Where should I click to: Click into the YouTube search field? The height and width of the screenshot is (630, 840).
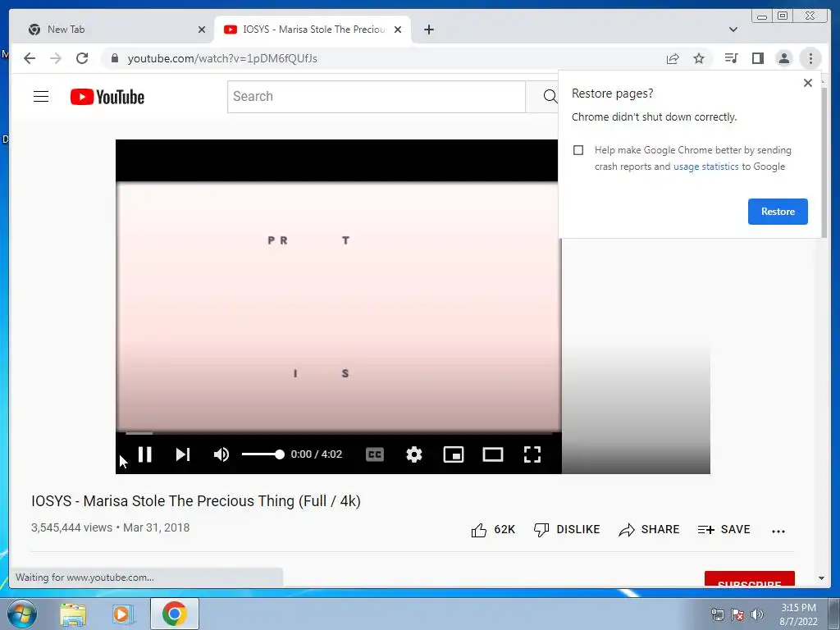coord(376,97)
